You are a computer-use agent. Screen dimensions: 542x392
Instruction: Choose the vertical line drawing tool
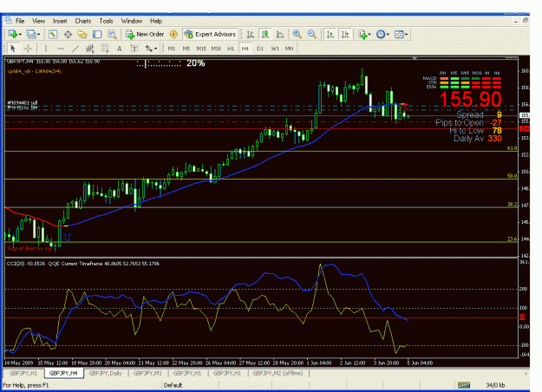click(46, 49)
